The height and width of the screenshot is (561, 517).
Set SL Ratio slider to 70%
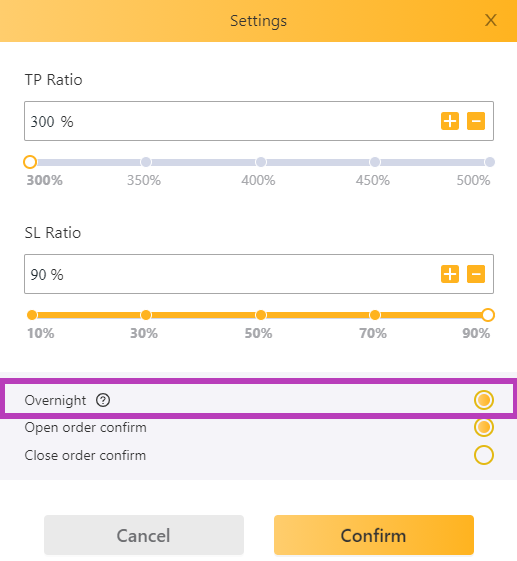[x=375, y=315]
